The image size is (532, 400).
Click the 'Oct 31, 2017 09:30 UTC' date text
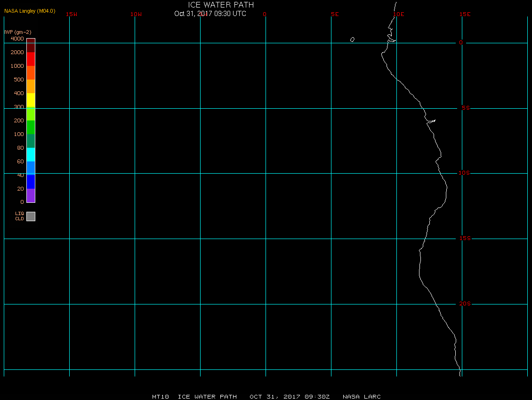210,14
